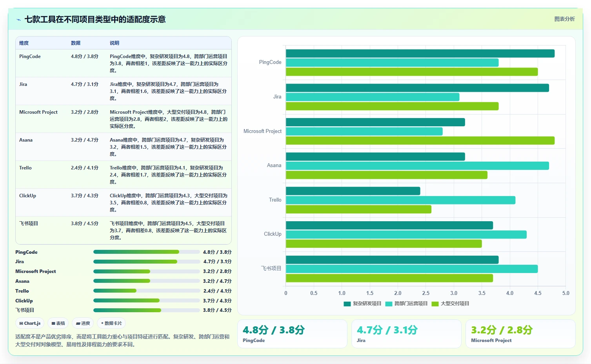Open the Jira 4.7分 / 3.1分 card
Image resolution: width=591 pixels, height=364 pixels.
click(406, 334)
